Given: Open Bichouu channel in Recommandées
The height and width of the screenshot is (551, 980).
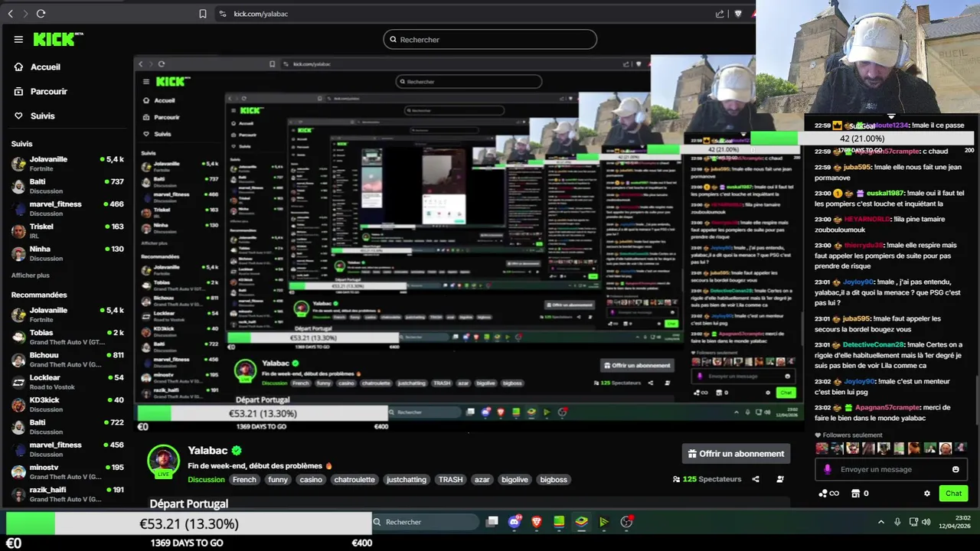Looking at the screenshot, I should pyautogui.click(x=67, y=360).
